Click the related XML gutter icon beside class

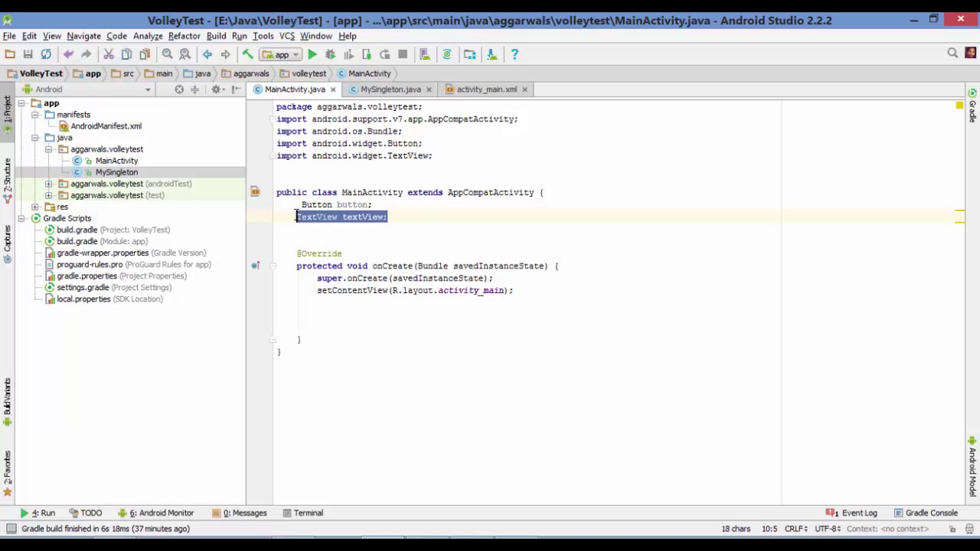[x=255, y=192]
